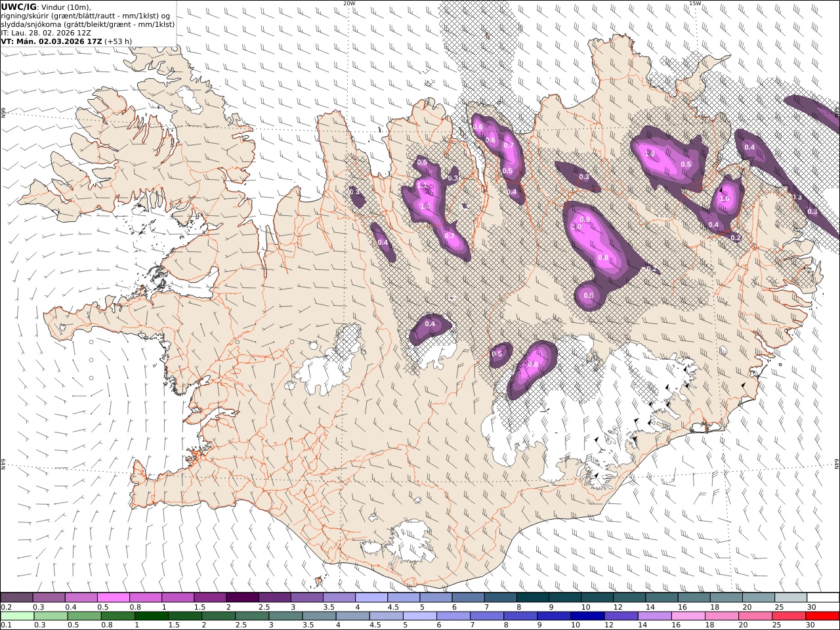Select bright pink snow swatch between 0.5 and 0.8
The image size is (840, 630).
(x=113, y=598)
